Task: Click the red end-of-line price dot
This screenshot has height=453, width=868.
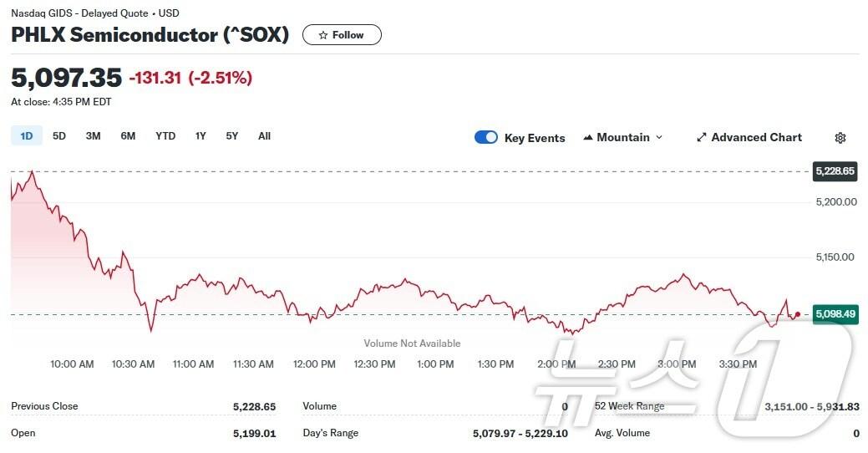Action: (x=798, y=314)
